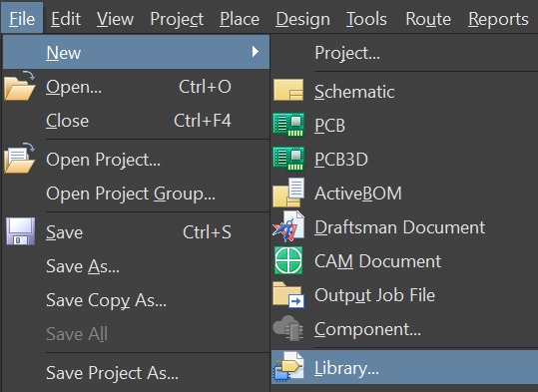
Task: Open the Project menu
Action: pos(177,19)
